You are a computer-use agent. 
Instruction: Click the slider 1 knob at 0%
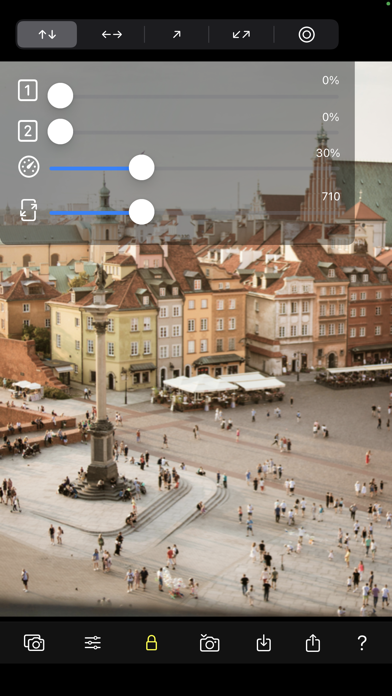[60, 95]
